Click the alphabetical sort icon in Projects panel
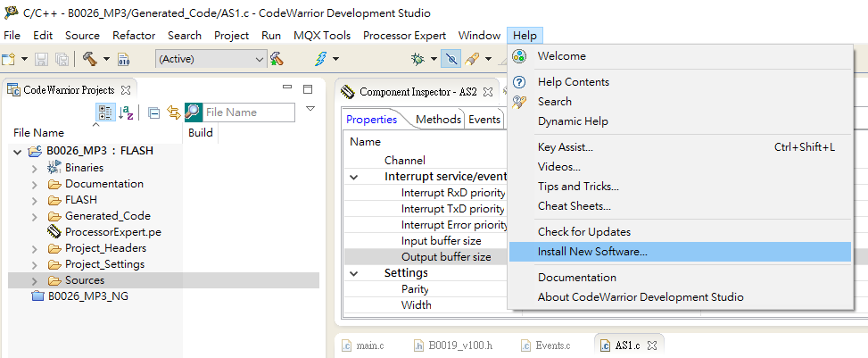This screenshot has height=358, width=868. [127, 112]
